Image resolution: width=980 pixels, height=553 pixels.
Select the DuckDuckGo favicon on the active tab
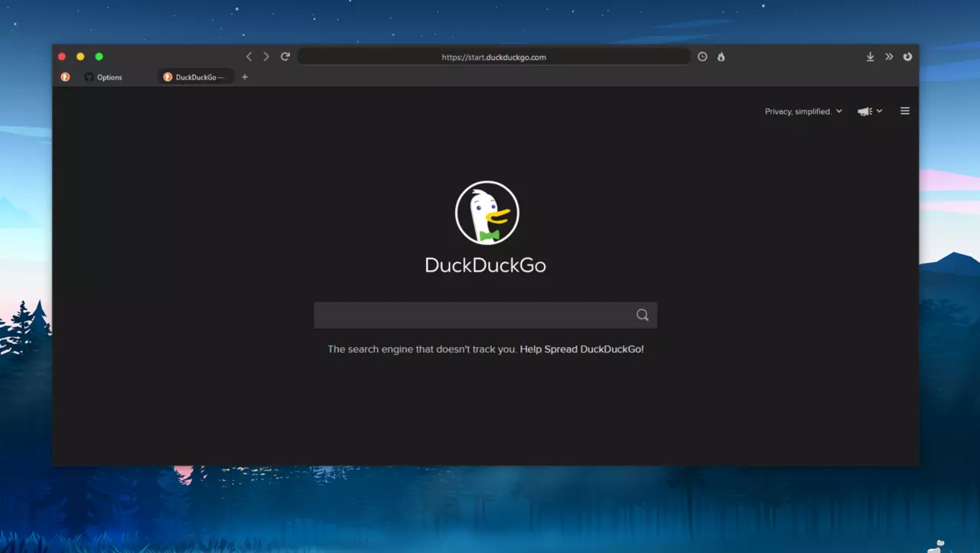pos(168,76)
